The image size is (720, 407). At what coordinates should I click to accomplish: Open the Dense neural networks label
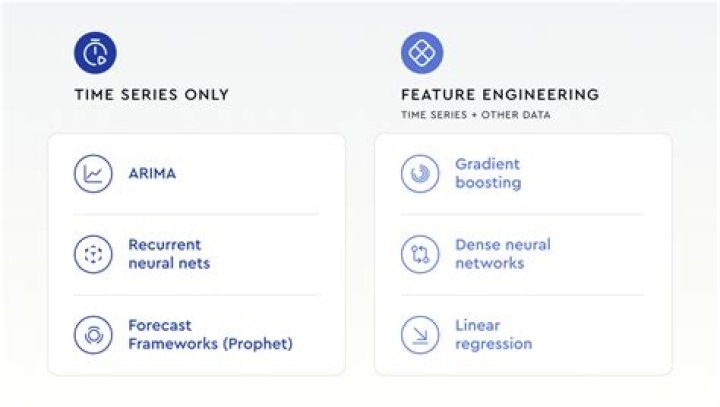pyautogui.click(x=502, y=254)
